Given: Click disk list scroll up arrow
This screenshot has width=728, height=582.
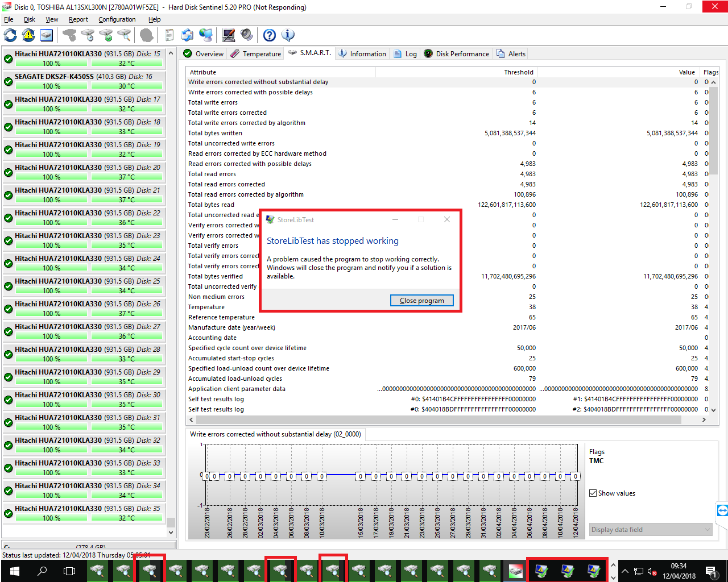Looking at the screenshot, I should tap(171, 53).
